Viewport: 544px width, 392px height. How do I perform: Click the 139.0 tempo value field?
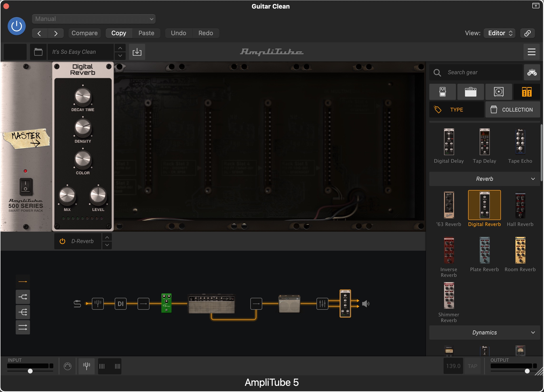pos(453,366)
